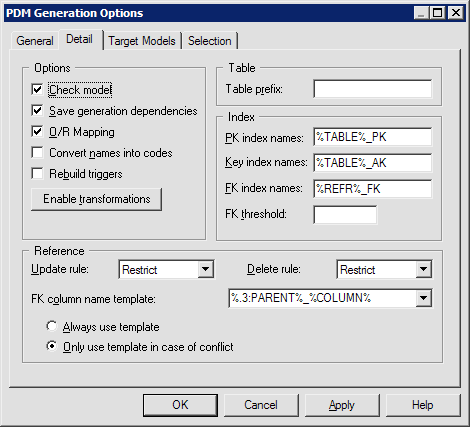
Task: Uncheck the Check model checkbox
Action: pos(37,89)
